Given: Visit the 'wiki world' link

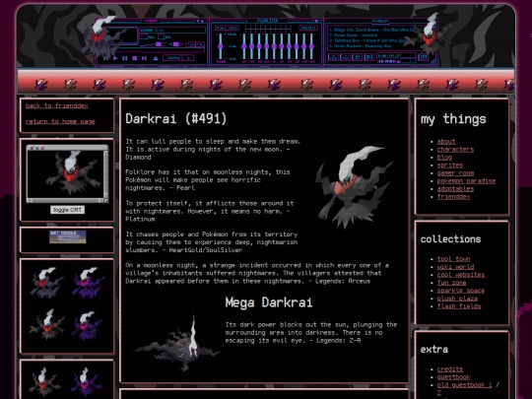Looking at the screenshot, I should coord(455,267).
